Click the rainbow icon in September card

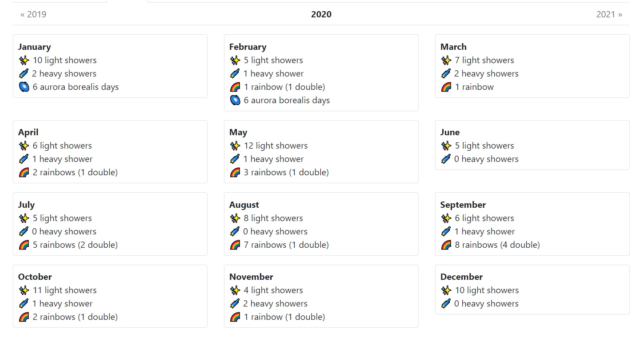click(x=446, y=245)
